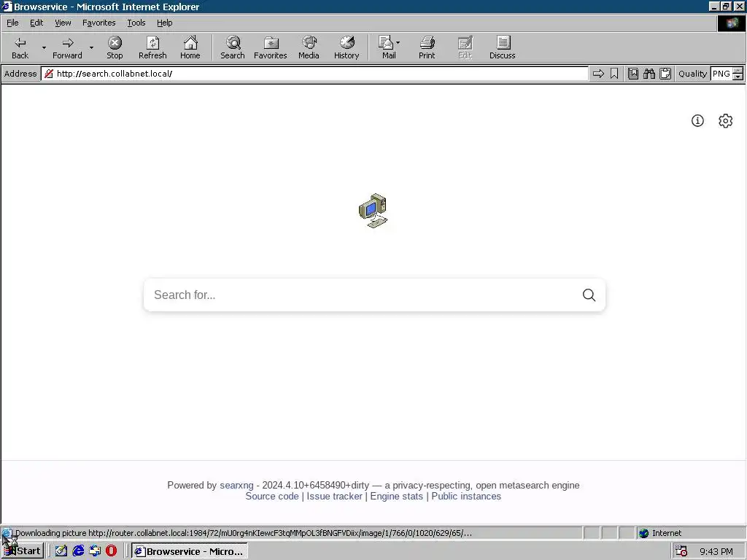Open the History toolbar panel
This screenshot has height=560, width=747.
(x=347, y=47)
